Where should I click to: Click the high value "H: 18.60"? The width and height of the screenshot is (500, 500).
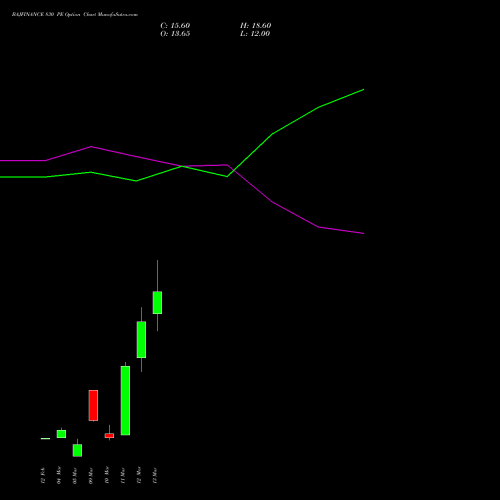tap(255, 26)
